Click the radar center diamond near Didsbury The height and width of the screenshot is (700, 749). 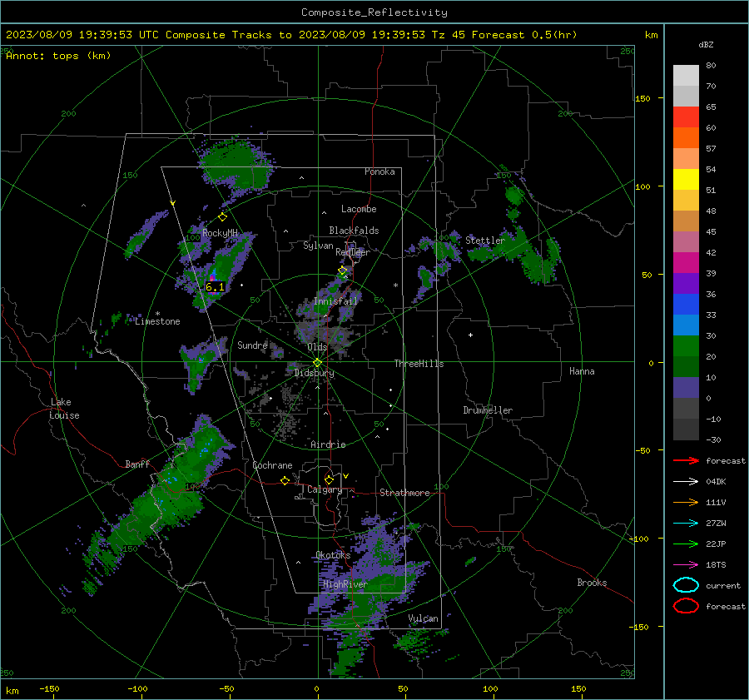pos(318,362)
